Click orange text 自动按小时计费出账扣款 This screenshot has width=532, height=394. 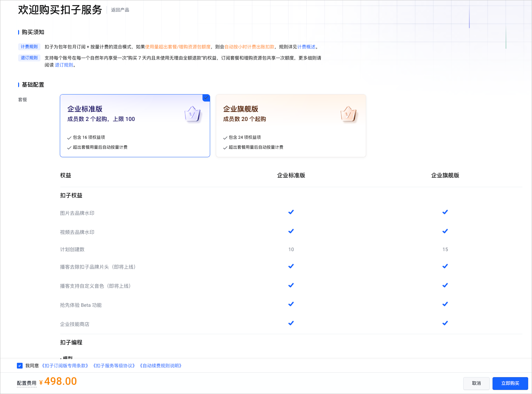pos(249,47)
